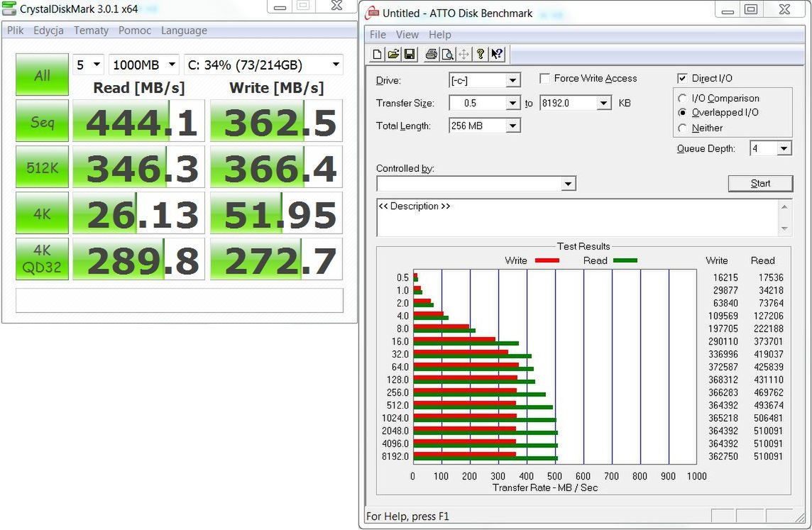Click the 0.5 row write value 16215
The width and height of the screenshot is (812, 530).
pyautogui.click(x=725, y=277)
